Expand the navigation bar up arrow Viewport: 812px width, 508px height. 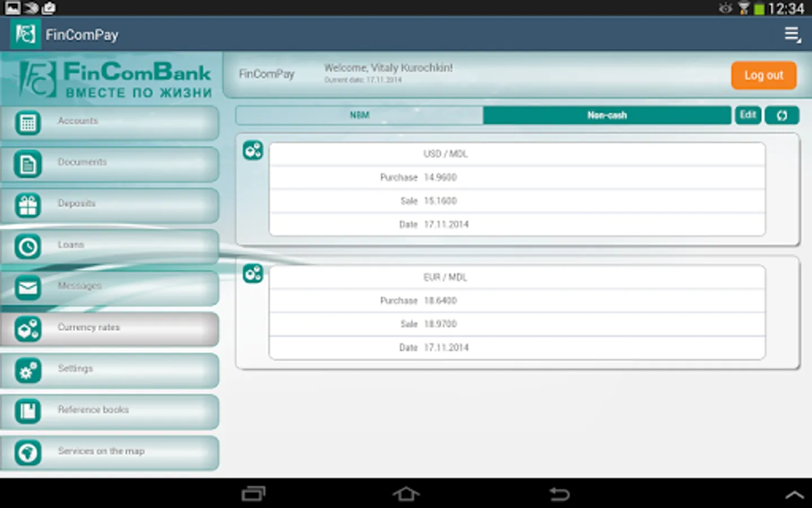[x=795, y=495]
